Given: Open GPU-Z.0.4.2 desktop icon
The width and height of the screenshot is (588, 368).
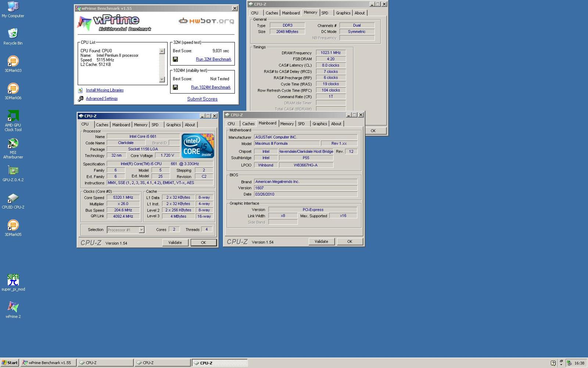Looking at the screenshot, I should point(13,173).
